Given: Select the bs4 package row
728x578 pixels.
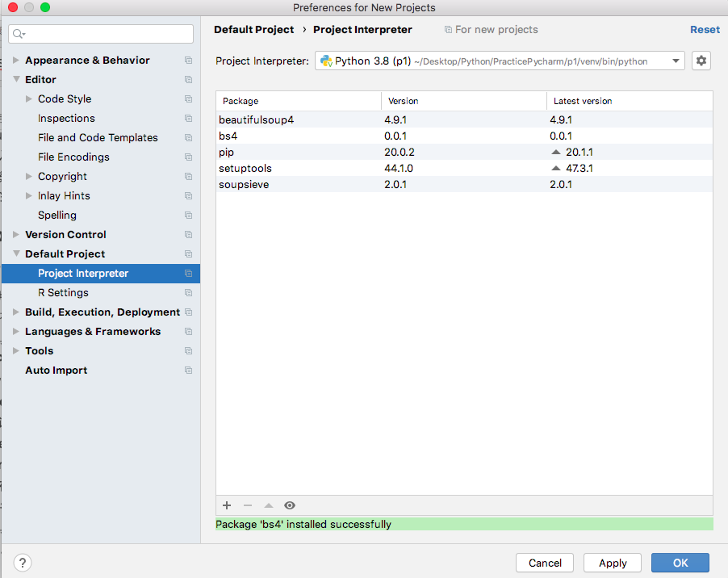Looking at the screenshot, I should [464, 136].
